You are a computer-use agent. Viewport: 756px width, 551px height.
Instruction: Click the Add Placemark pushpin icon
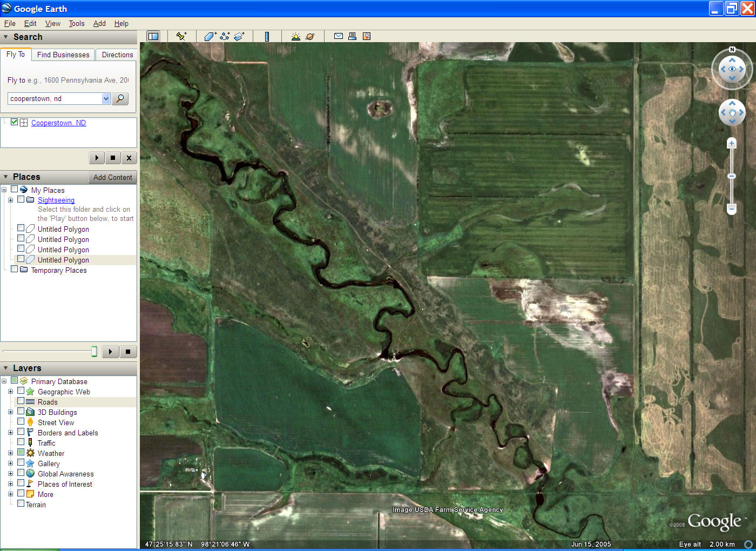click(x=181, y=36)
